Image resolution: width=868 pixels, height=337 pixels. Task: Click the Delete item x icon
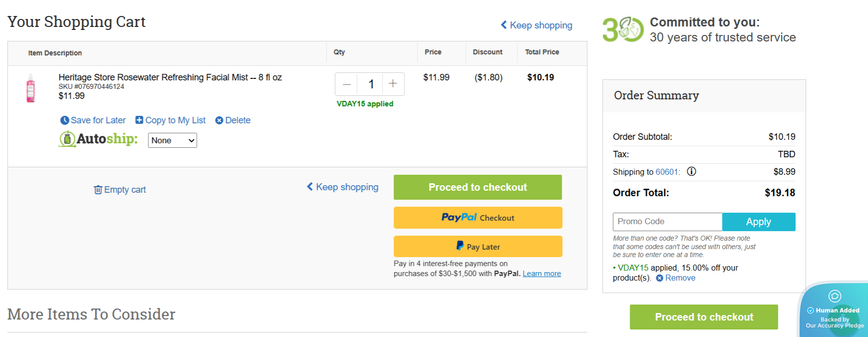[x=219, y=120]
